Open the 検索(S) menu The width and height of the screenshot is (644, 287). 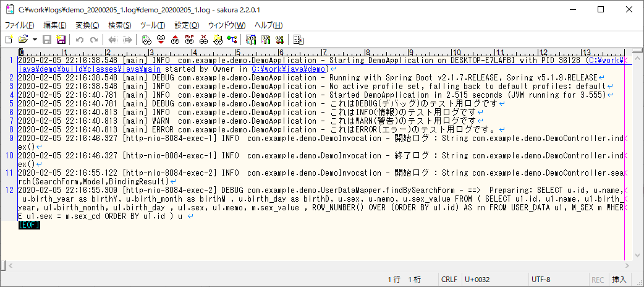click(120, 25)
